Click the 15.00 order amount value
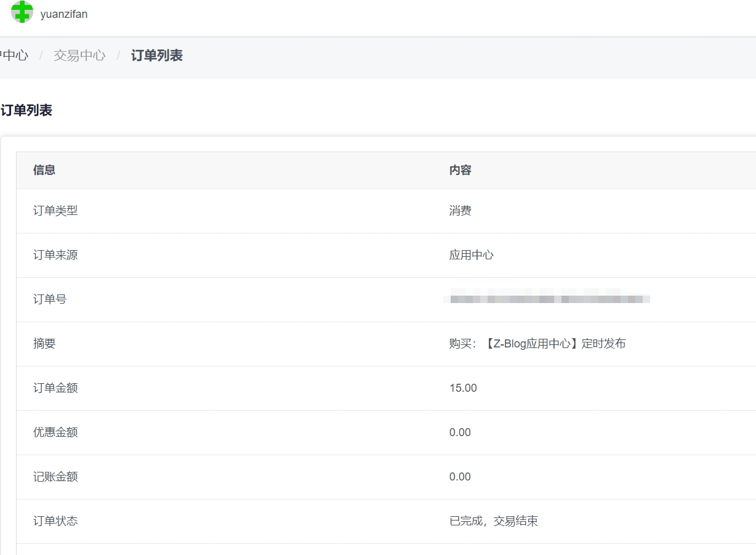The height and width of the screenshot is (555, 756). pyautogui.click(x=463, y=388)
